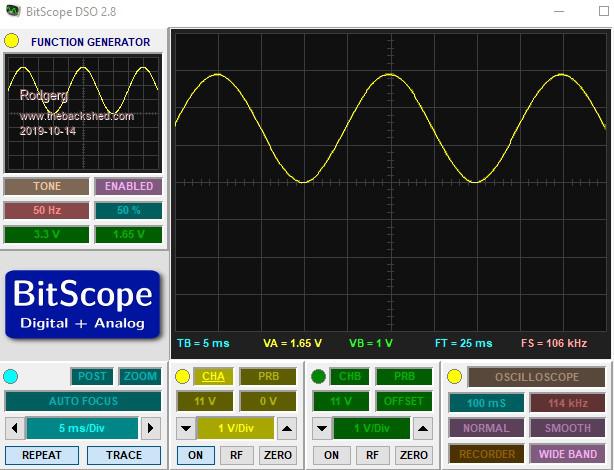Click the REPEAT button
Screen dimensions: 614x470
coord(42,455)
